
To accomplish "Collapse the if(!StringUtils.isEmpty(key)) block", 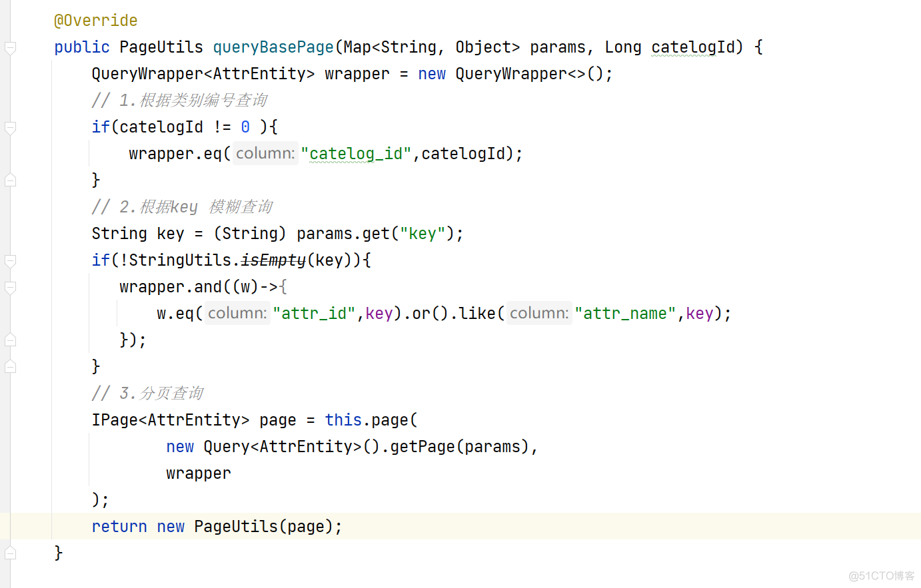I will pos(10,260).
